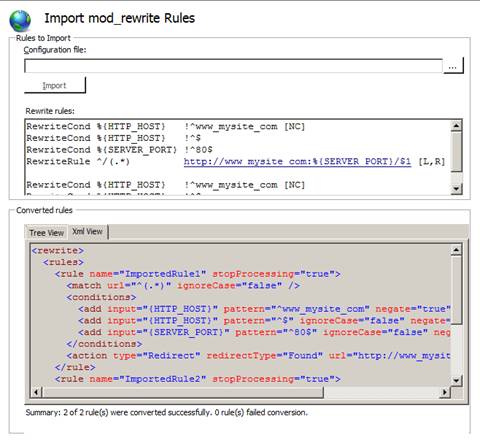Image resolution: width=480 pixels, height=443 pixels.
Task: Open the www_mysite_com hyperlink in the rewrite rules
Action: 297,162
